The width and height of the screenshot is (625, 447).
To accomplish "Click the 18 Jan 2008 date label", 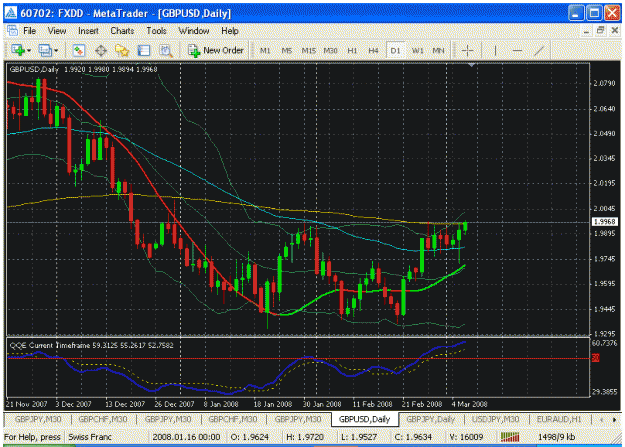I will [x=273, y=404].
